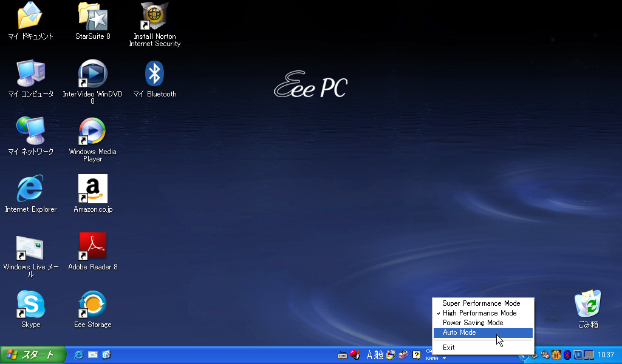622x364 pixels.
Task: Click the gray monitor tray icon
Action: tap(589, 355)
